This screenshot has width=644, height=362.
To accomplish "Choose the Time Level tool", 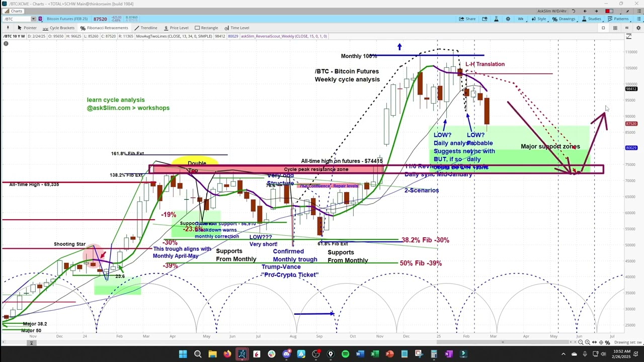I will [x=236, y=28].
